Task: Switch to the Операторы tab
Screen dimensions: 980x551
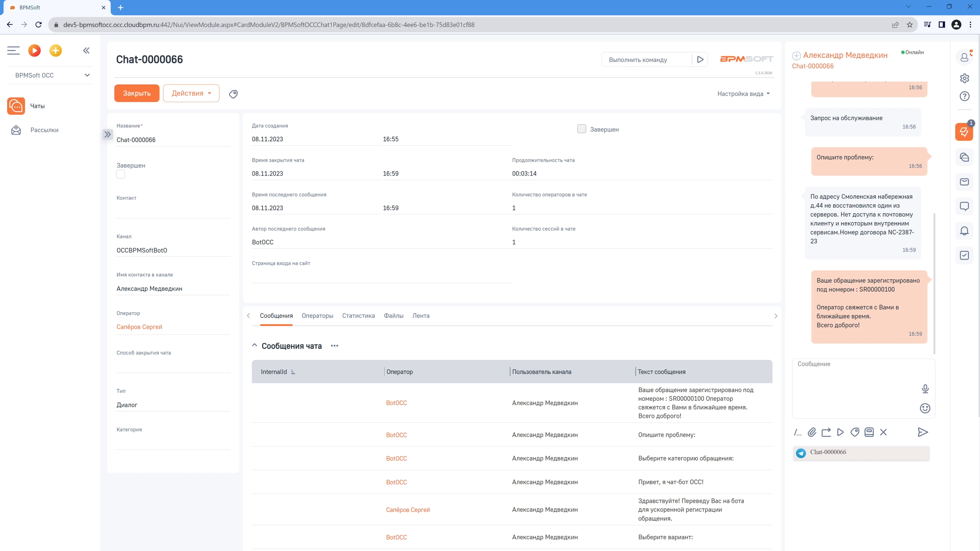Action: click(317, 316)
